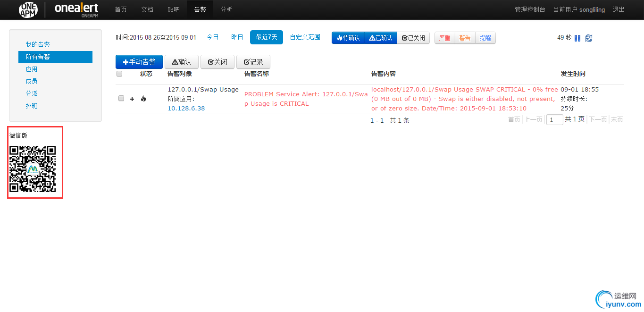Open the 文档 menu item
Screen dimensions: 644x312
tap(147, 9)
